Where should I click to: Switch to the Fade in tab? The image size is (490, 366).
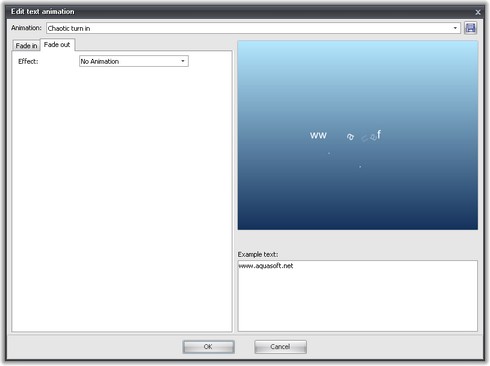pos(26,46)
